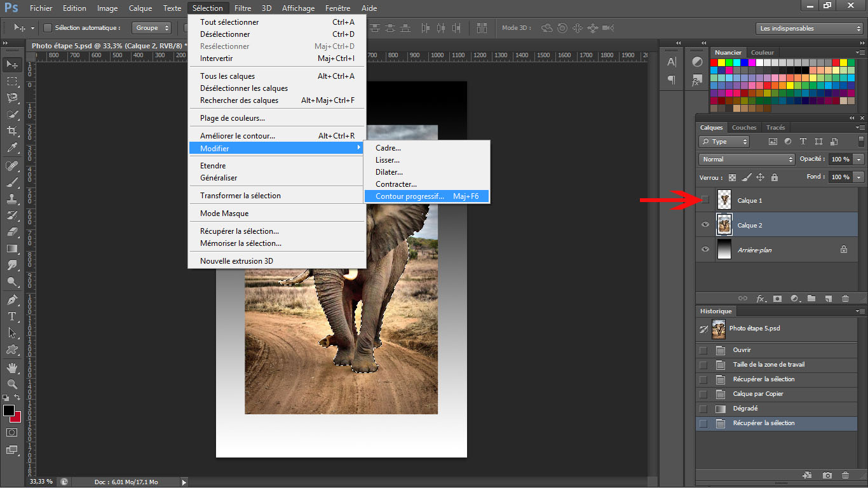Select the Calque 1 layer thumbnail
868x488 pixels.
[724, 200]
